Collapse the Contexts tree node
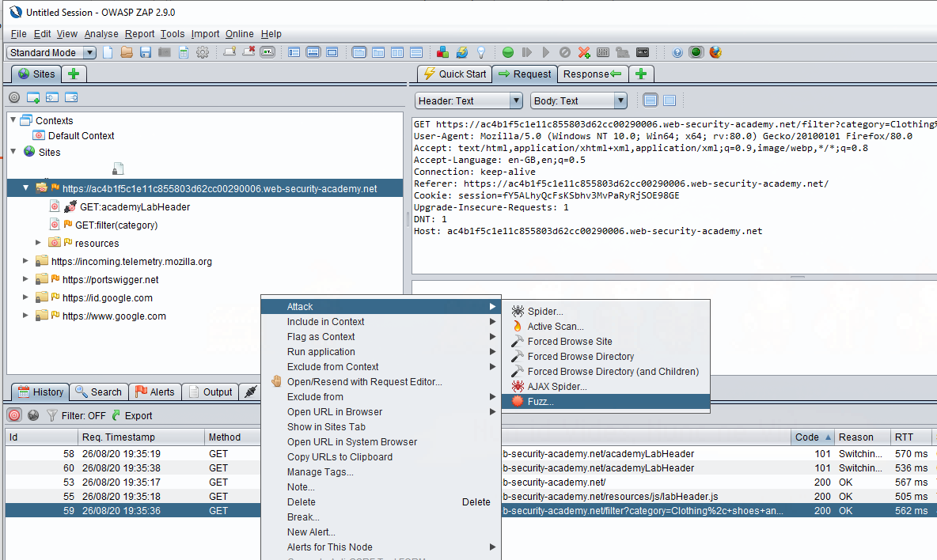 [x=13, y=120]
